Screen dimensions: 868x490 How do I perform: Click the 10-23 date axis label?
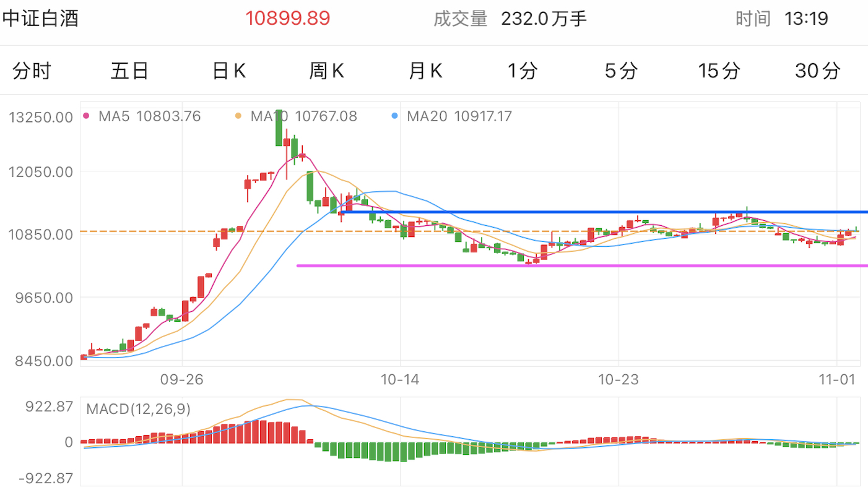pyautogui.click(x=618, y=380)
